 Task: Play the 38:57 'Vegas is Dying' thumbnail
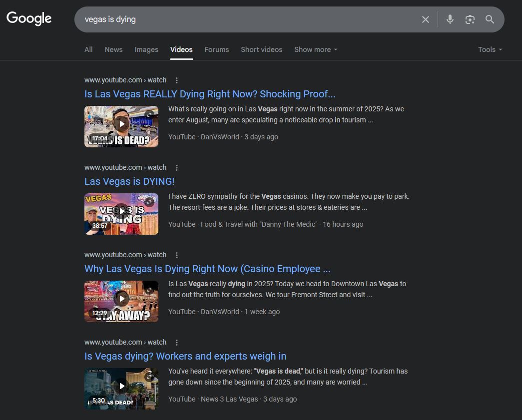point(121,214)
